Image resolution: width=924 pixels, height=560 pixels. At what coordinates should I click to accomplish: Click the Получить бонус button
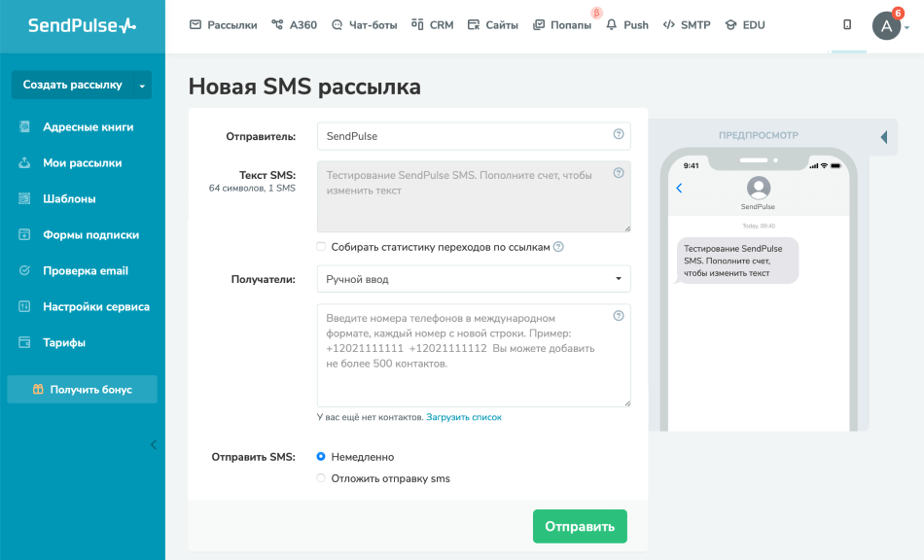[82, 389]
